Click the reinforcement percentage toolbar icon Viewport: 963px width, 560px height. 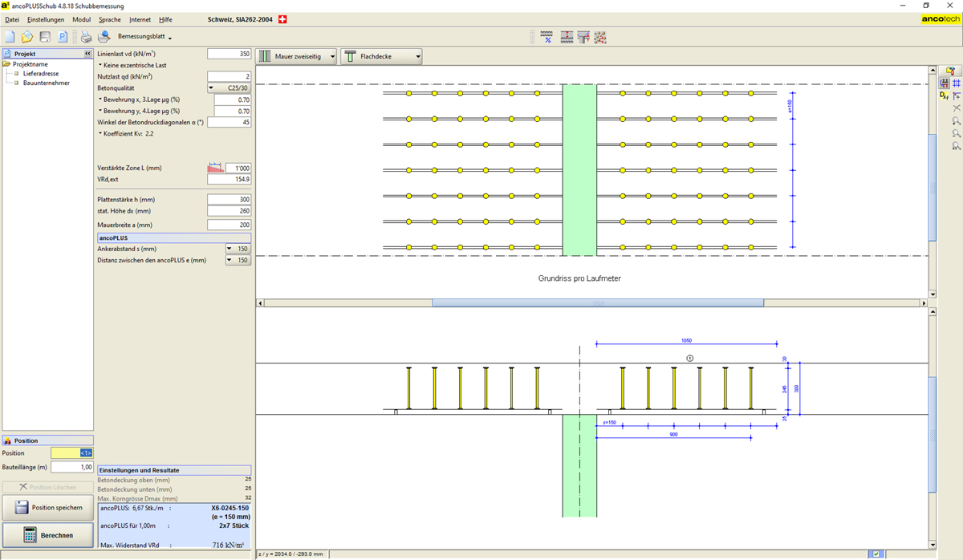[547, 37]
